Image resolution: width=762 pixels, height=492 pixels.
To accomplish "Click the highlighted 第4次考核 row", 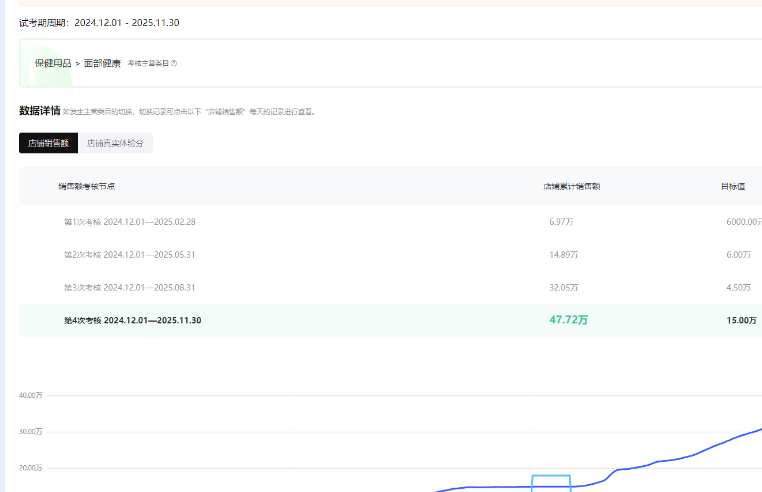I will click(x=132, y=320).
